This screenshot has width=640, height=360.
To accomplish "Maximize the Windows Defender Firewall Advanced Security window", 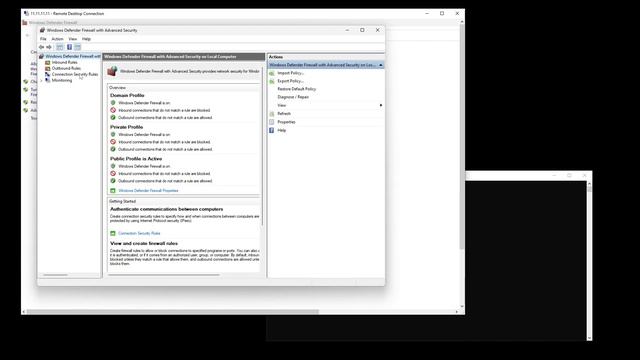I will pos(362,30).
